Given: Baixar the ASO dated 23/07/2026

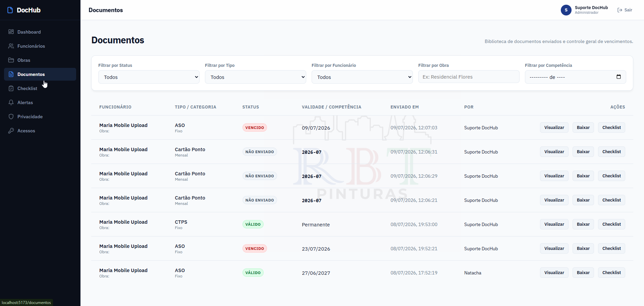Looking at the screenshot, I should click(x=583, y=249).
